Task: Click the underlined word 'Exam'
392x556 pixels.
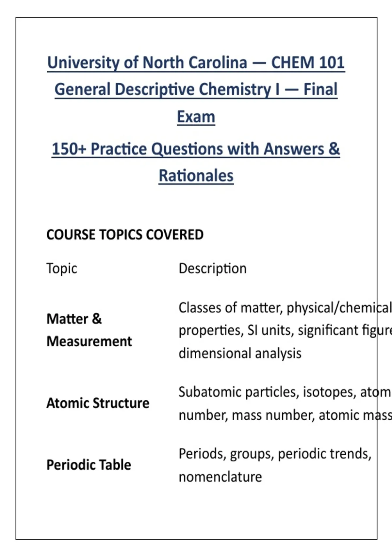Action: [196, 117]
